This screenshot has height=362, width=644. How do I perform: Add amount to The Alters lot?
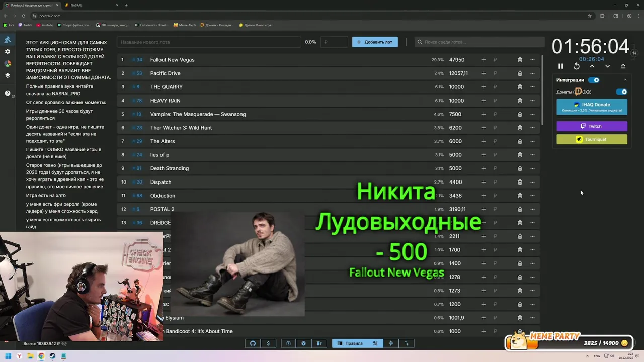point(484,141)
